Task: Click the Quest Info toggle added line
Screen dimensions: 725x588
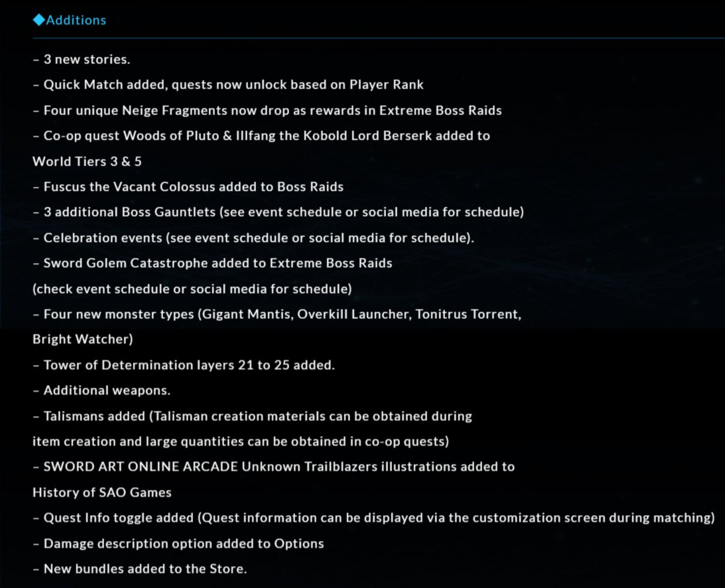Action: (x=374, y=518)
